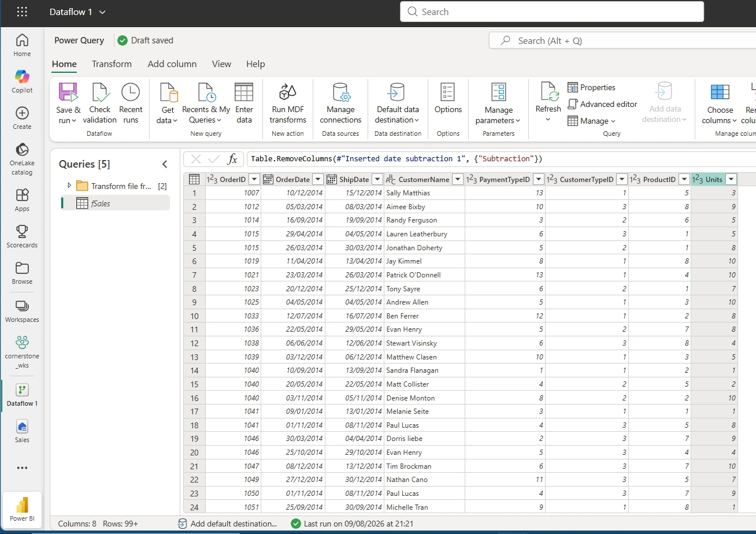Image resolution: width=756 pixels, height=534 pixels.
Task: Click the cell containing Michelle Tran
Action: pos(424,507)
